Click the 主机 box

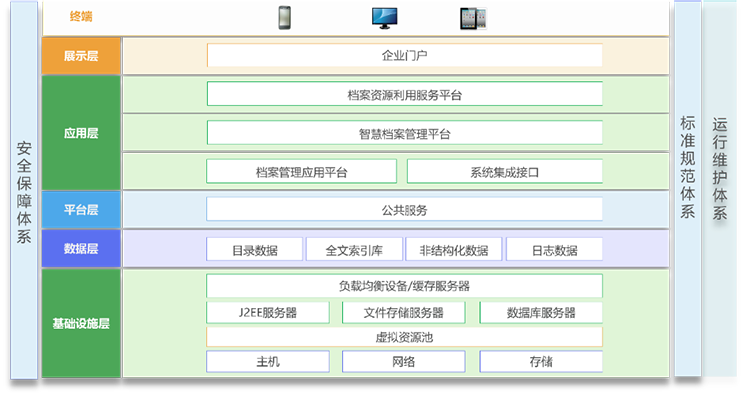point(268,361)
